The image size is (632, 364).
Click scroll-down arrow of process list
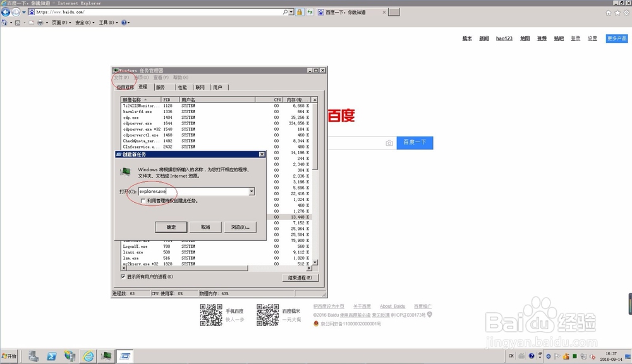(315, 262)
